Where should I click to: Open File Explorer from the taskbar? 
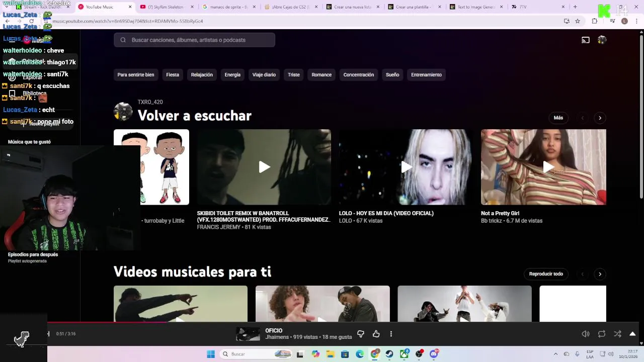[x=330, y=354]
